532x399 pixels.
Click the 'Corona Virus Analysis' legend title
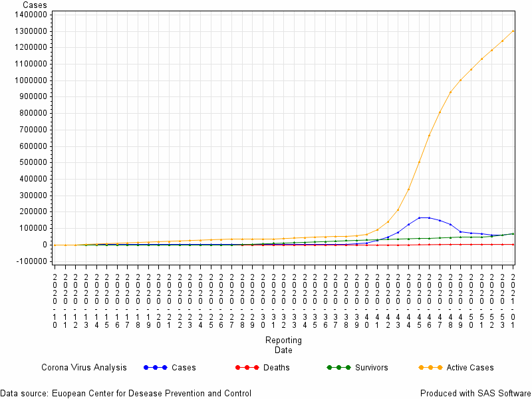point(84,368)
